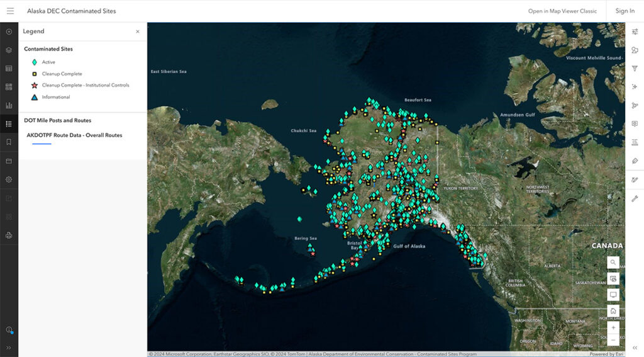The height and width of the screenshot is (357, 644).
Task: Open the Tables panel icon
Action: click(9, 69)
